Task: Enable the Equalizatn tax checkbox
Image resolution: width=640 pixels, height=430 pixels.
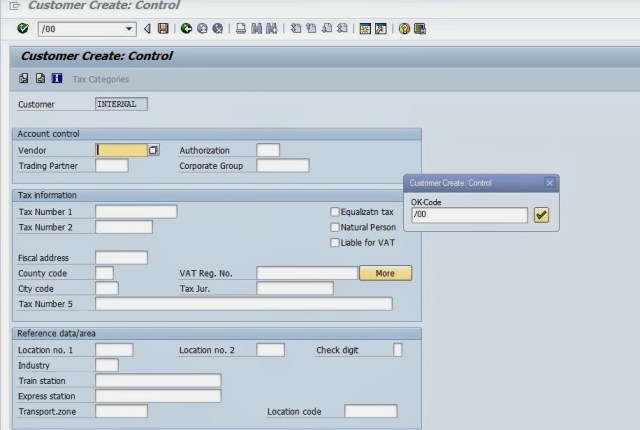Action: [x=335, y=212]
